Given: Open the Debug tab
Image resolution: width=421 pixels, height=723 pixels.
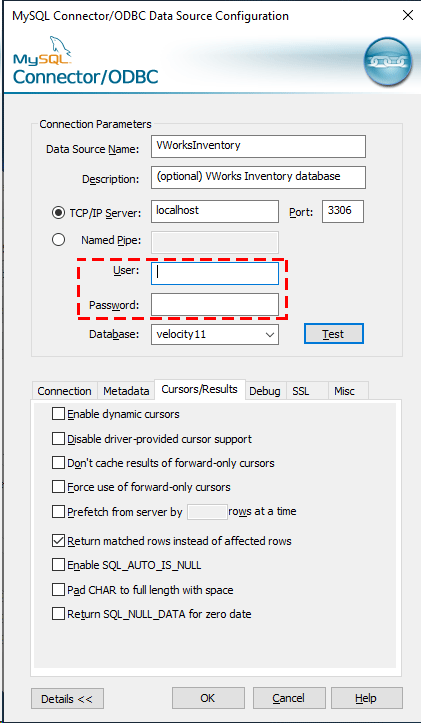Looking at the screenshot, I should coord(265,391).
